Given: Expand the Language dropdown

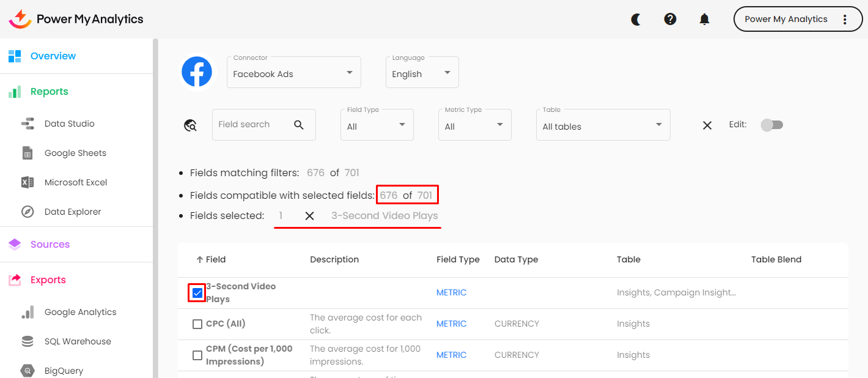Looking at the screenshot, I should pyautogui.click(x=422, y=73).
